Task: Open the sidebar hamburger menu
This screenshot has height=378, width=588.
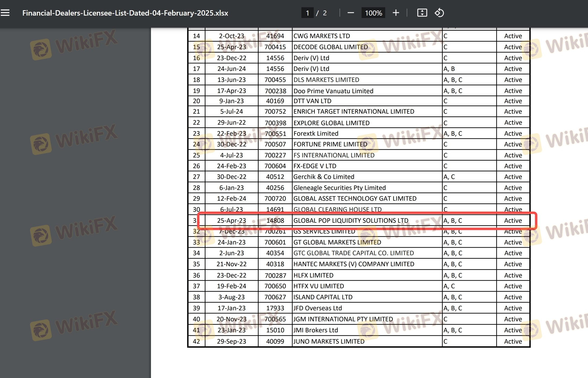Action: coord(5,13)
